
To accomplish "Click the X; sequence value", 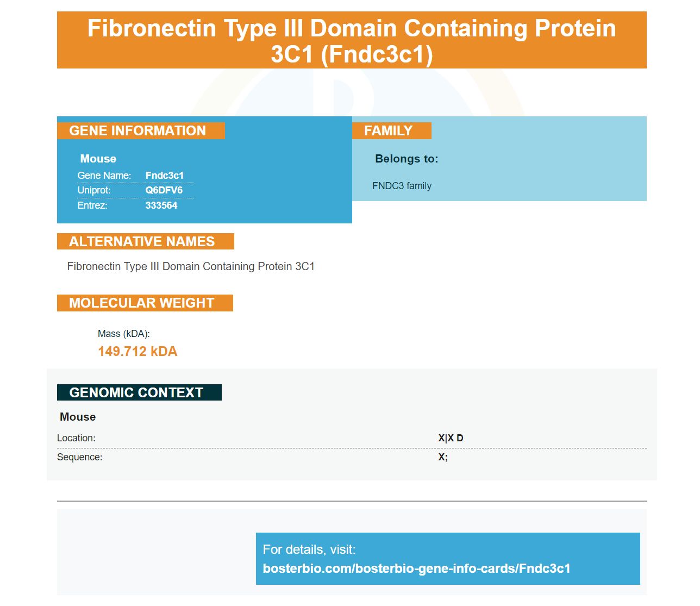I will 443,457.
